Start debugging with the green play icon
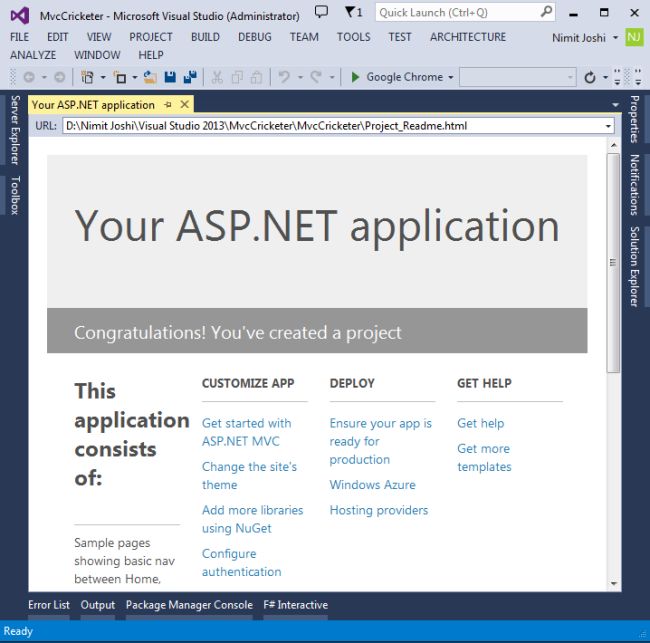The image size is (650, 643). click(355, 77)
